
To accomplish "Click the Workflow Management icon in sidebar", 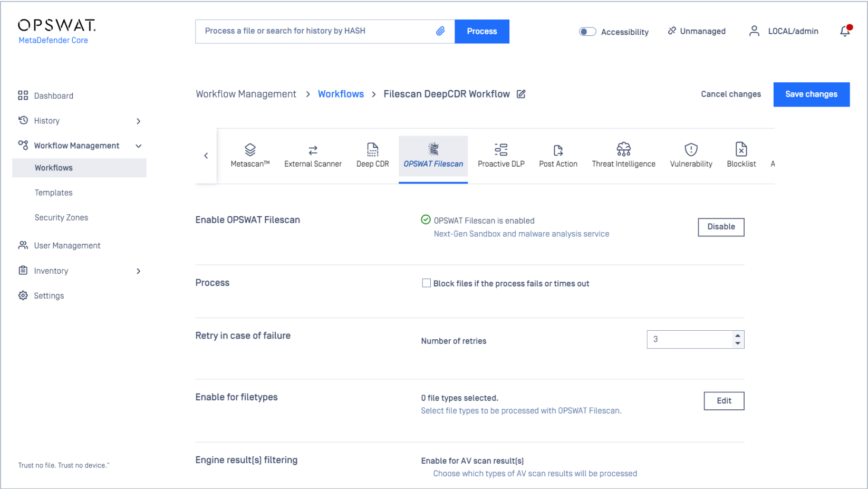I will click(23, 145).
